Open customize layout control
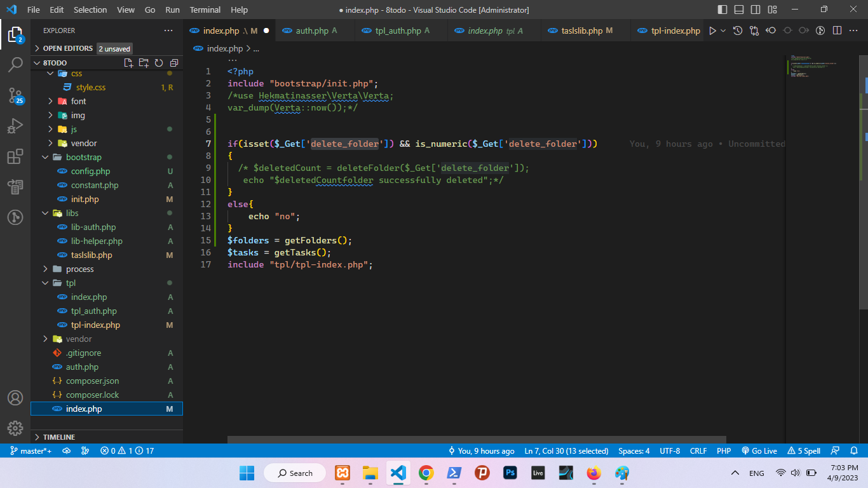 pos(772,10)
